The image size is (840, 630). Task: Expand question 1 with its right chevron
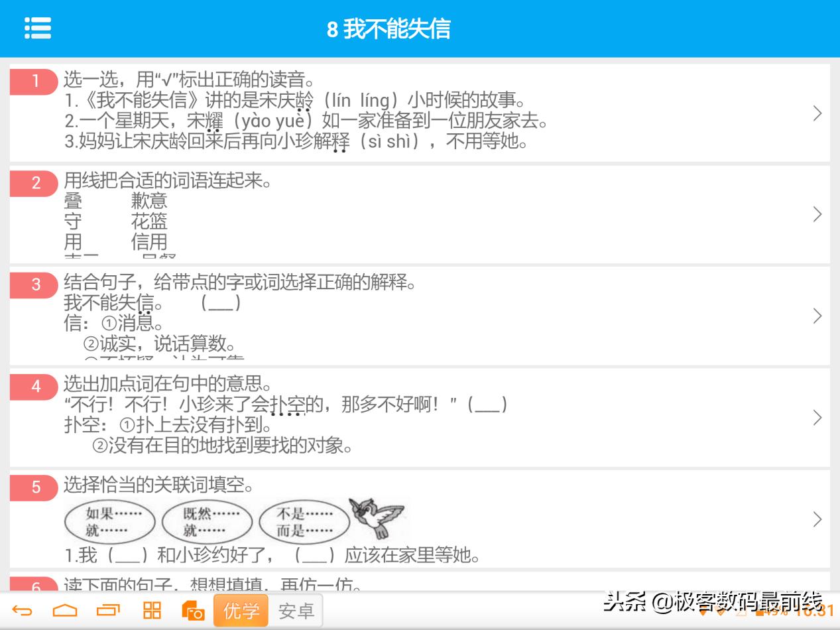817,113
